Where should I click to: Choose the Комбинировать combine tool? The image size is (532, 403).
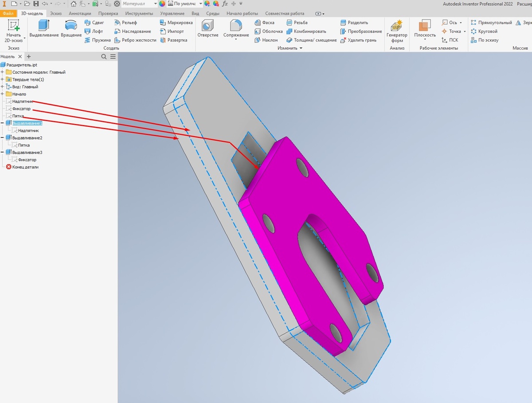pos(306,31)
